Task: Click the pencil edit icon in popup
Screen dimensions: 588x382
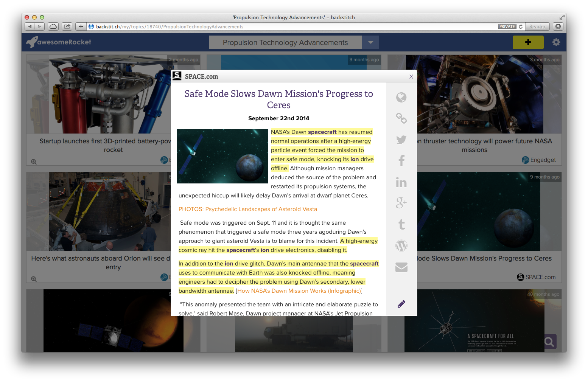Action: coord(401,304)
